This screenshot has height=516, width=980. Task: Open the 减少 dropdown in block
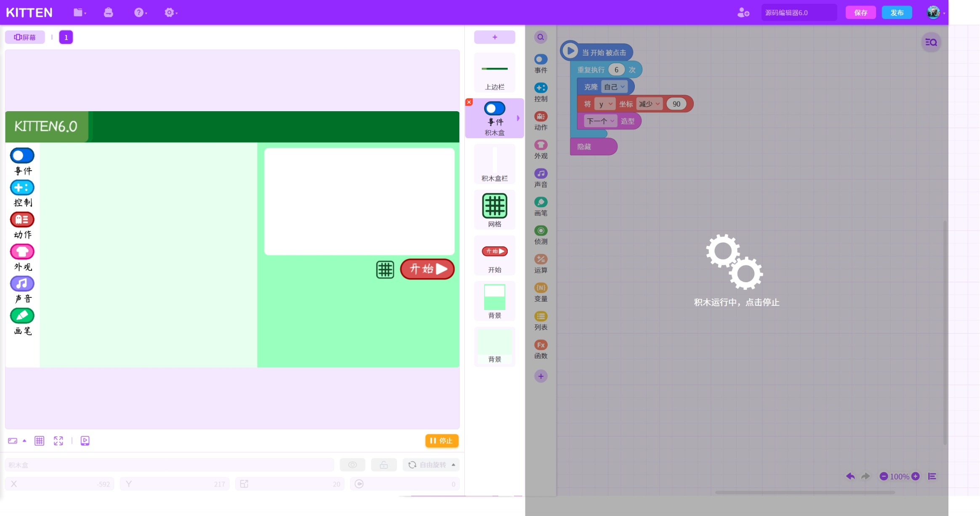(x=649, y=104)
